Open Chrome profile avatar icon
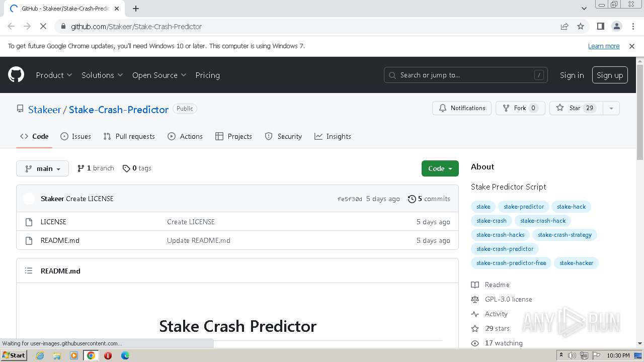 point(616,26)
